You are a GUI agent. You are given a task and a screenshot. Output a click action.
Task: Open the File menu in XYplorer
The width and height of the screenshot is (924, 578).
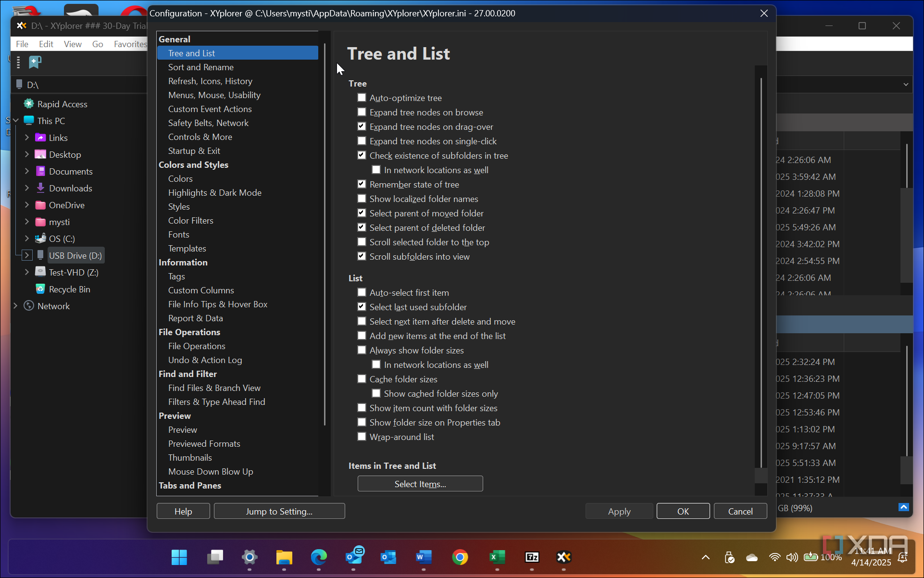click(22, 44)
